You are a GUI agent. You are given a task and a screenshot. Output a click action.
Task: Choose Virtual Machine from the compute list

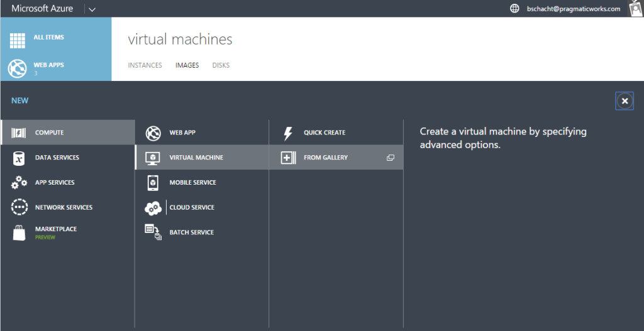click(x=196, y=158)
